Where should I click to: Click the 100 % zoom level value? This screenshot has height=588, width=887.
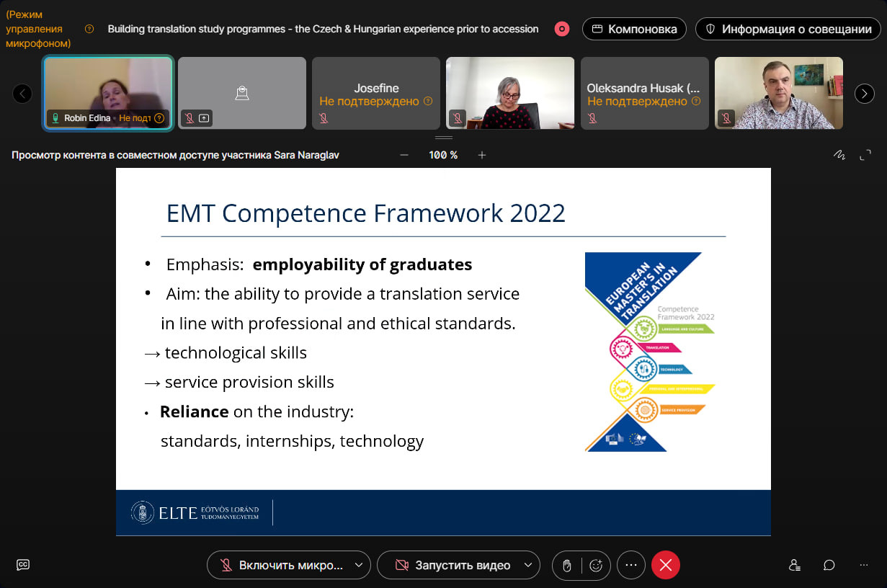click(443, 155)
